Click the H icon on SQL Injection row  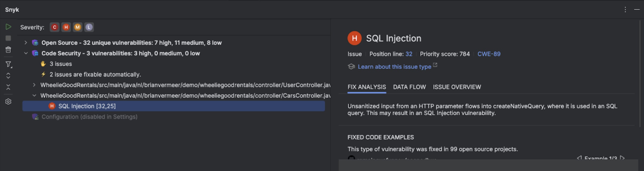52,106
